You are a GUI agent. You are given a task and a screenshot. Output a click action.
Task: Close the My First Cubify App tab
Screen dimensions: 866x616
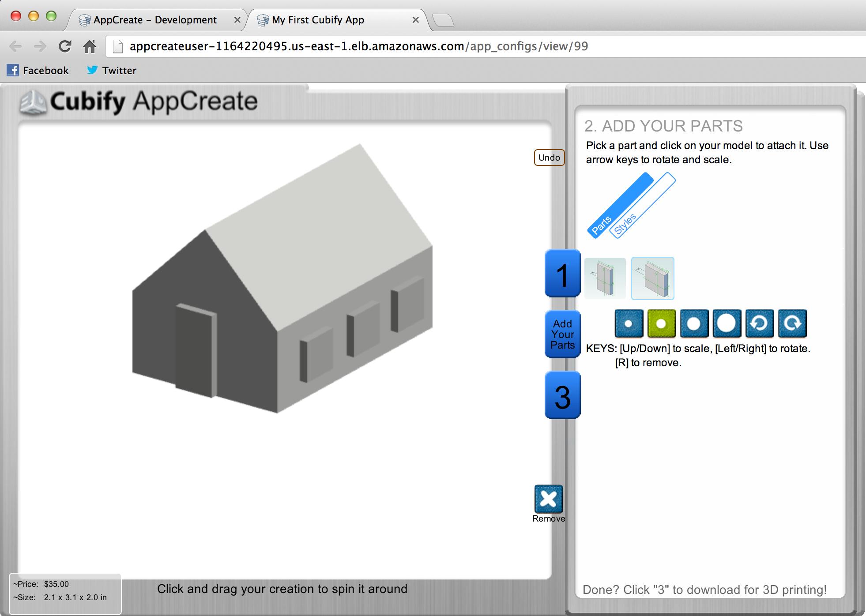[415, 20]
